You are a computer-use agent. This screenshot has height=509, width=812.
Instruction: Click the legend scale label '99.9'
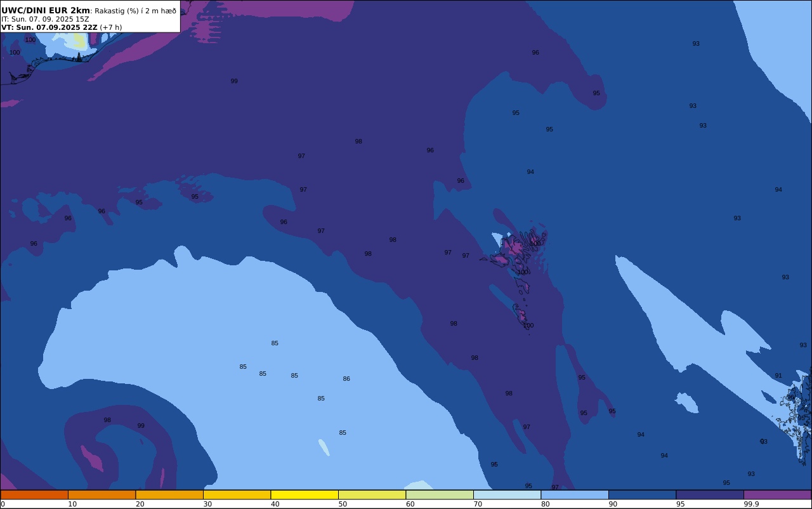click(751, 504)
